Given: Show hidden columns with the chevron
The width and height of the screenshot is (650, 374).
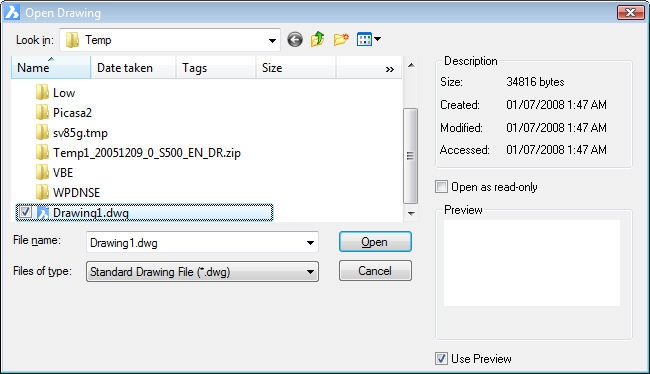Looking at the screenshot, I should pos(390,69).
